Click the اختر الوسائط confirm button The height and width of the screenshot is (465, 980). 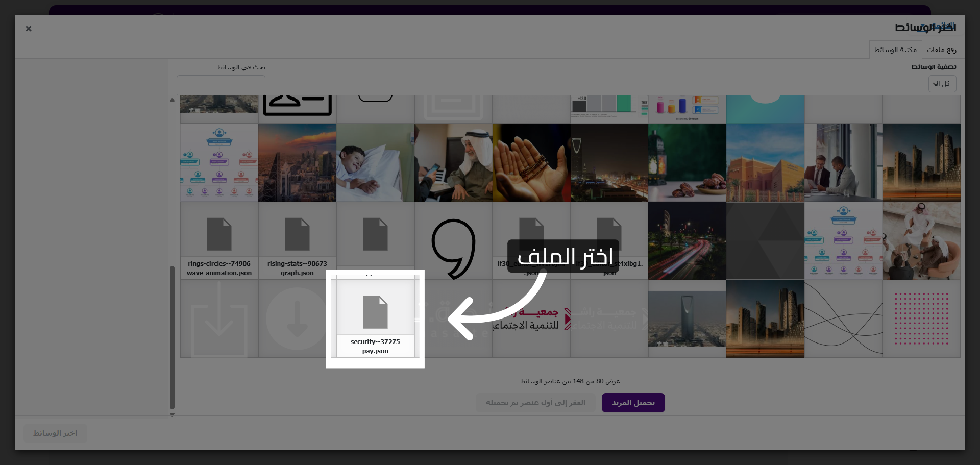[x=55, y=433]
